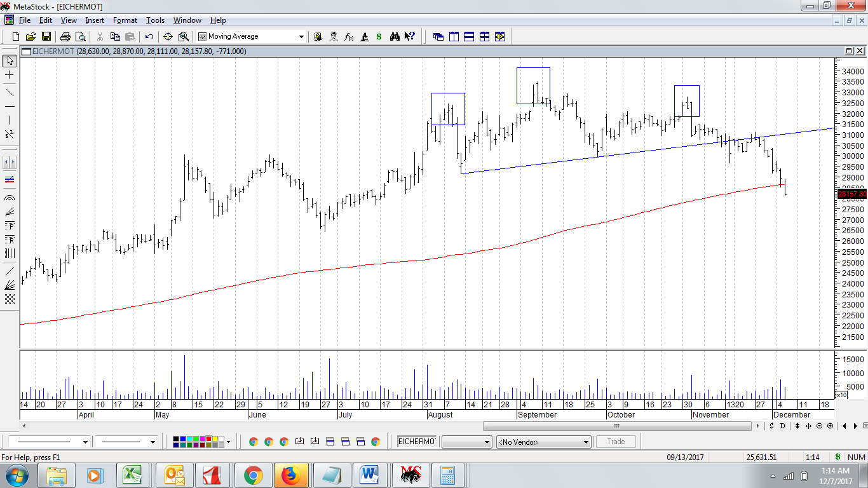Select the Fibonacci arcs tool
Image resolution: width=868 pixels, height=488 pixels.
coord(10,198)
